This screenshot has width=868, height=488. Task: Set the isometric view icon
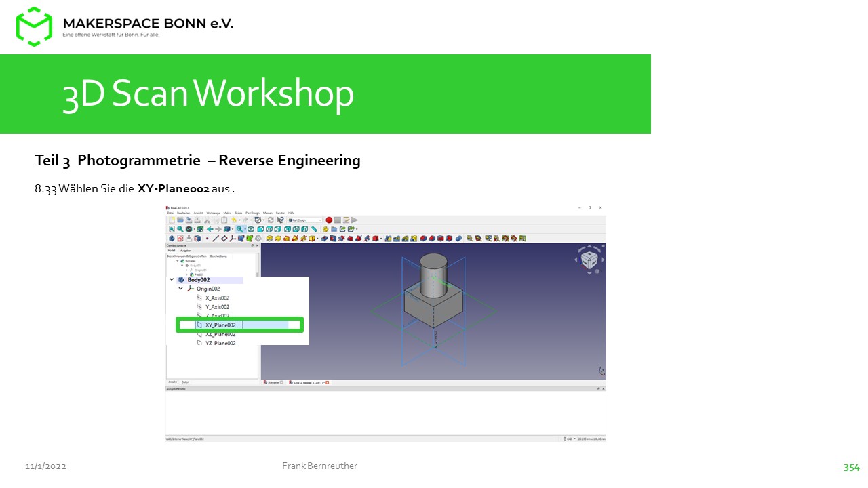pyautogui.click(x=251, y=229)
